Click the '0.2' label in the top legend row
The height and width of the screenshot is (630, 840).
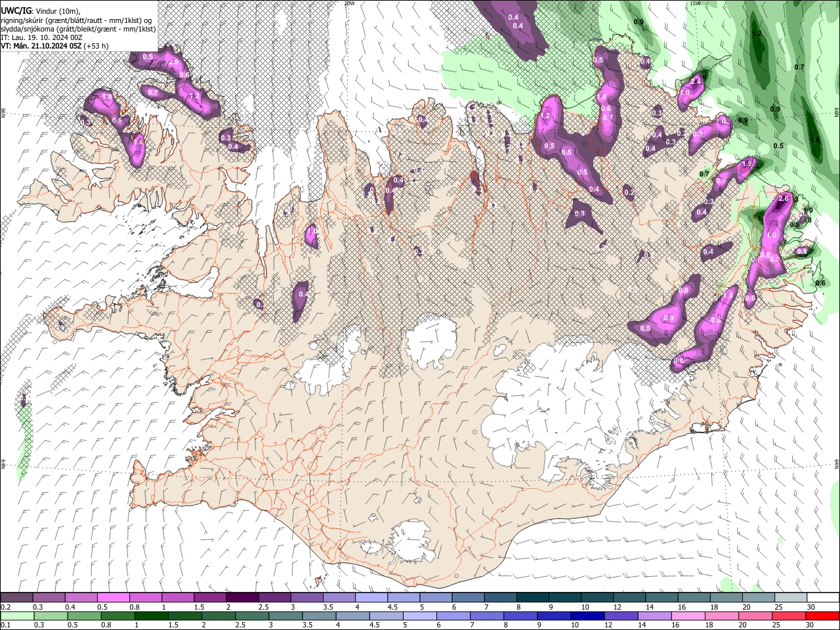[x=5, y=607]
